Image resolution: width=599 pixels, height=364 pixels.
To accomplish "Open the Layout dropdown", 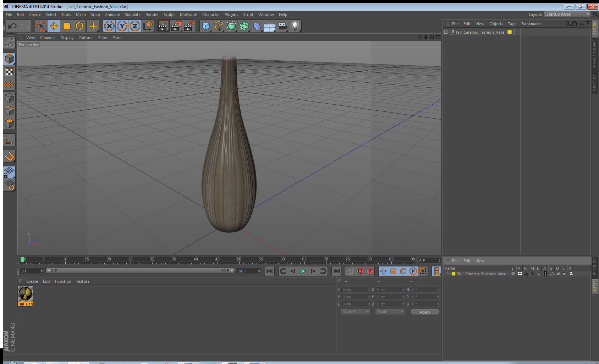I will pos(567,14).
